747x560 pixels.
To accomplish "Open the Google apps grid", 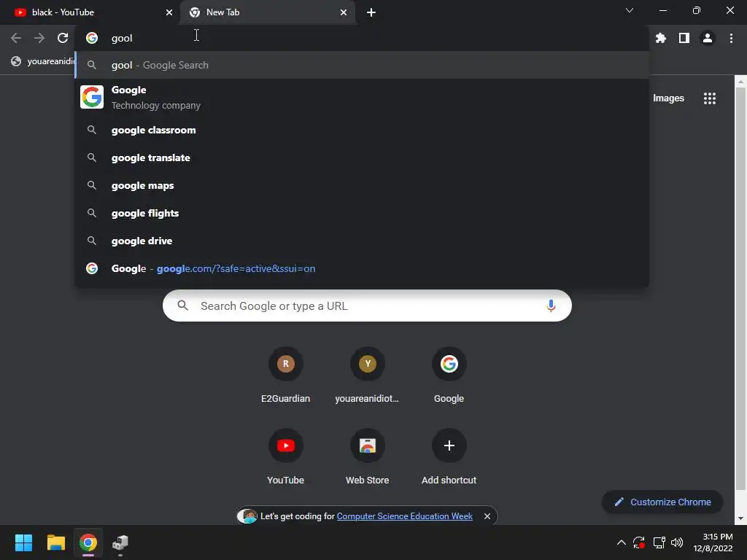I will (x=709, y=98).
